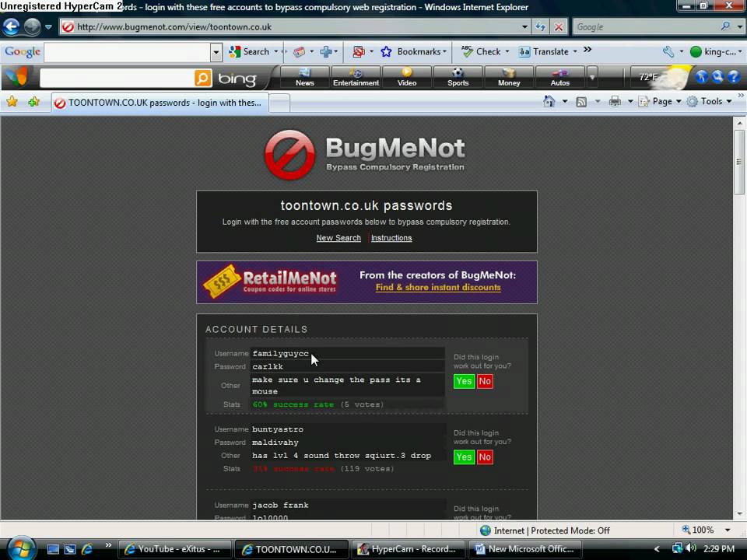Switch to HyperCam - Record taskbar window
Viewport: 747px width, 560px height.
click(407, 549)
